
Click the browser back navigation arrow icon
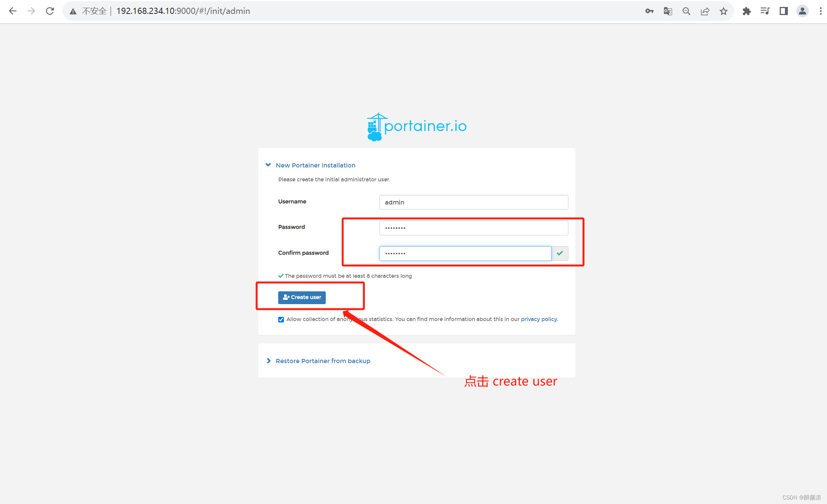(12, 11)
